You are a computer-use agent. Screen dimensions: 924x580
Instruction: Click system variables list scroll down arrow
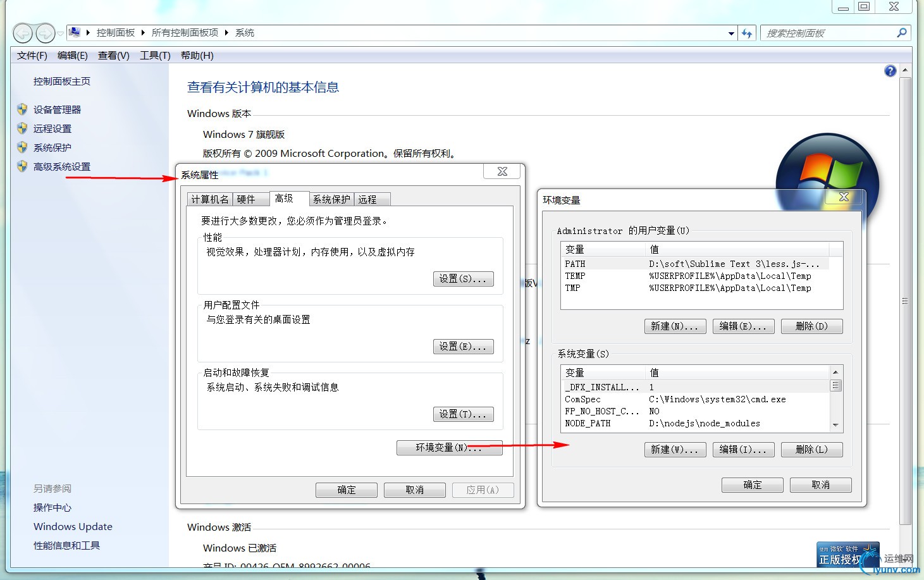coord(835,426)
